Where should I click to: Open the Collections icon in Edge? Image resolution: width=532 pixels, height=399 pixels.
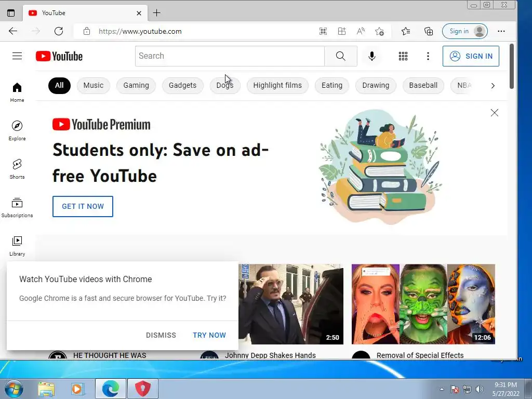coord(429,31)
